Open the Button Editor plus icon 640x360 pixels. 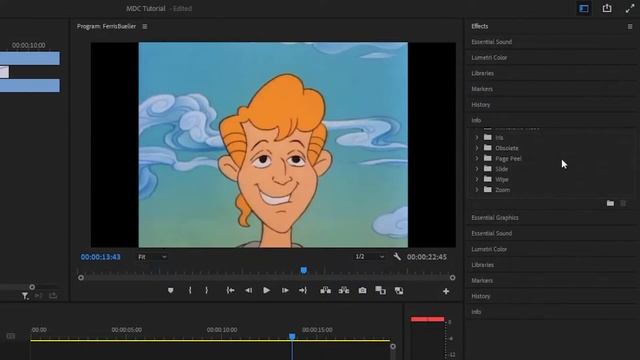click(x=446, y=291)
